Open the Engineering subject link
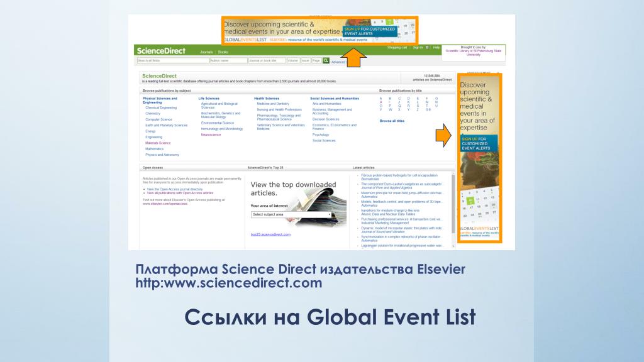The width and height of the screenshot is (644, 362). (153, 137)
